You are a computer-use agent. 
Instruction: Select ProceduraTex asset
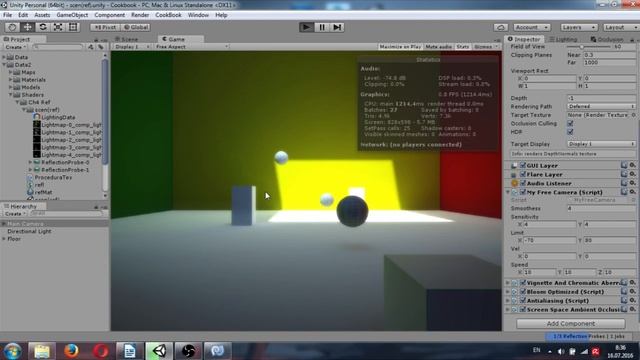tap(49, 177)
